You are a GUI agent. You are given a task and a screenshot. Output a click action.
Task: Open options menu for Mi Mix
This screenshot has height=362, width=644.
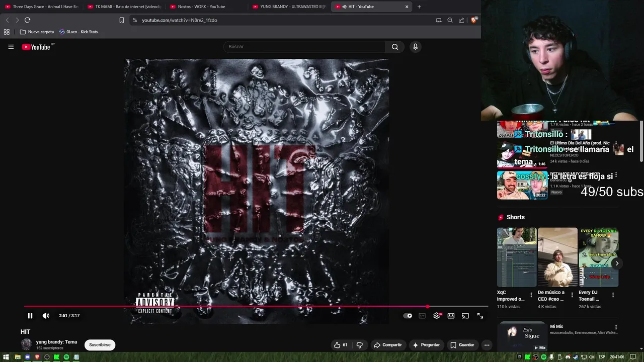point(616,327)
